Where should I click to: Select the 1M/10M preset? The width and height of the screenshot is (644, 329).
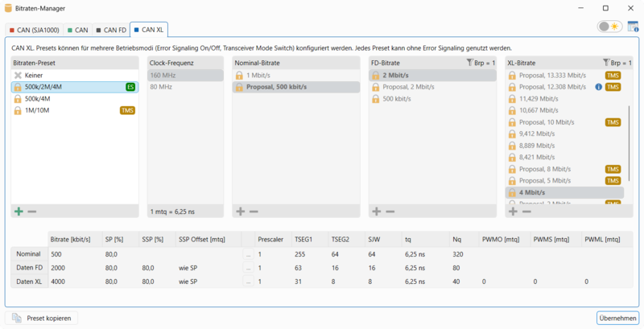click(x=75, y=110)
